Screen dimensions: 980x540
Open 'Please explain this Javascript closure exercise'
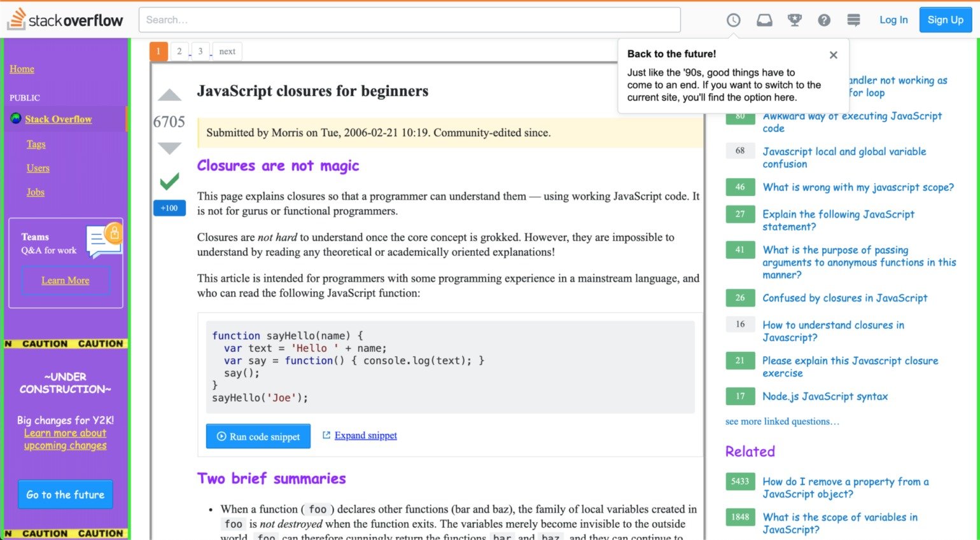(x=851, y=367)
